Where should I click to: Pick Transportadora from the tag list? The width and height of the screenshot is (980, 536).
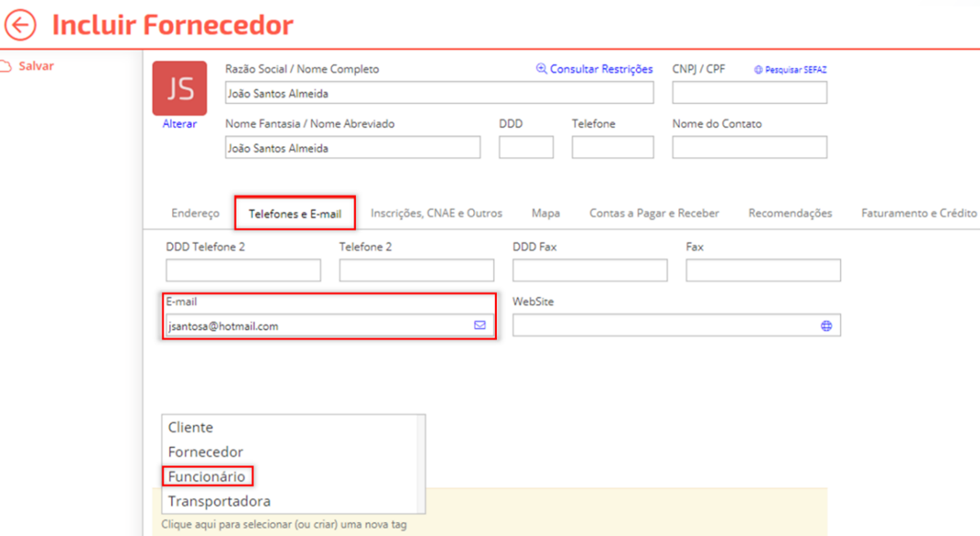point(219,501)
